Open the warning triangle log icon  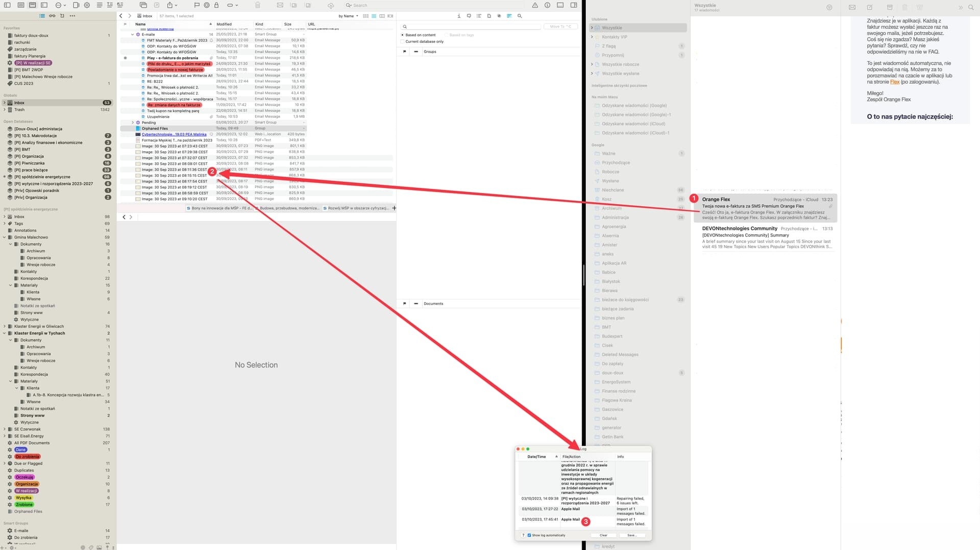pos(534,5)
